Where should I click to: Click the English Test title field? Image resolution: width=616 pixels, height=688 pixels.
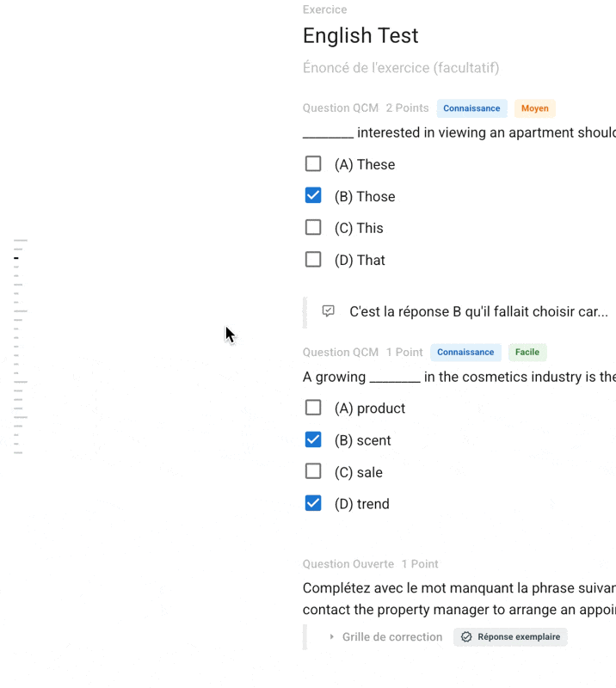[360, 35]
